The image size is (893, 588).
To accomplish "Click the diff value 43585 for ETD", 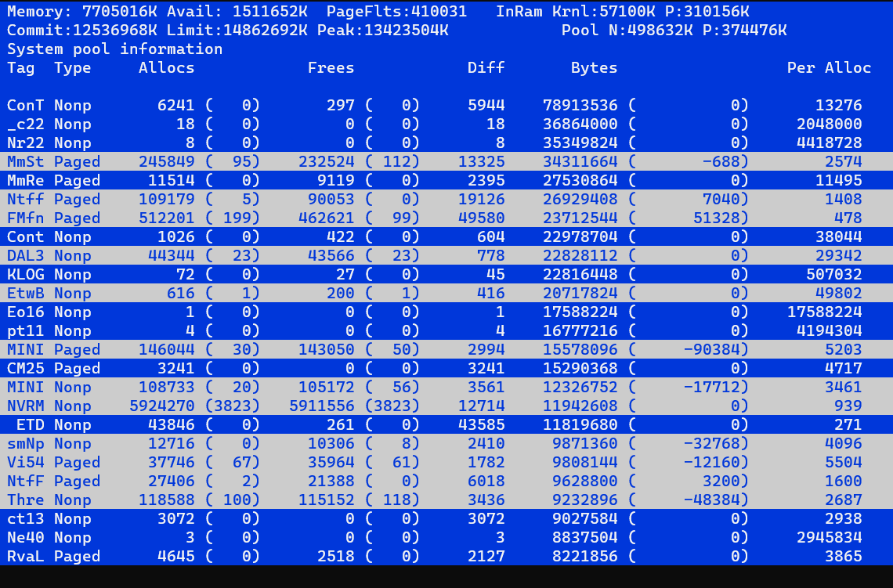I will click(481, 424).
